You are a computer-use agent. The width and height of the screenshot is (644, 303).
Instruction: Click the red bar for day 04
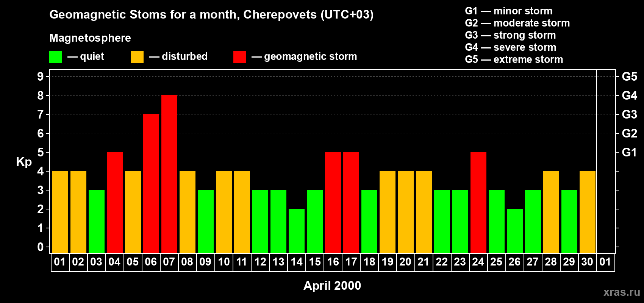[115, 203]
